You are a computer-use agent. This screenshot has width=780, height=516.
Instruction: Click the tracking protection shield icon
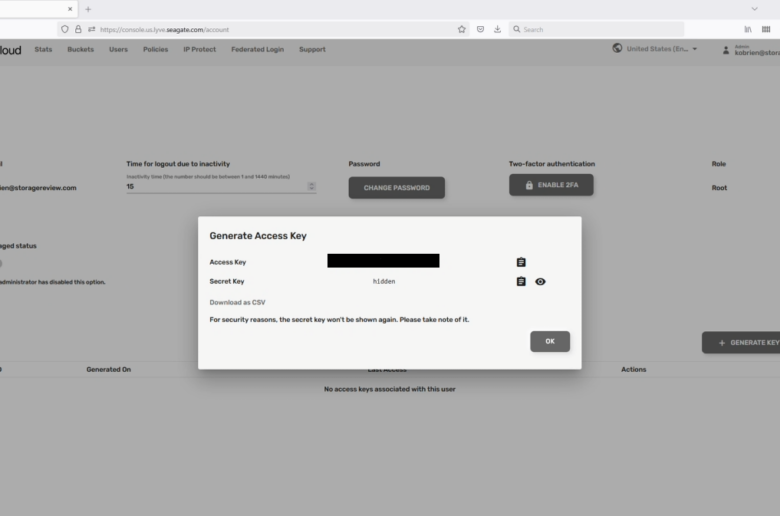[x=65, y=29]
